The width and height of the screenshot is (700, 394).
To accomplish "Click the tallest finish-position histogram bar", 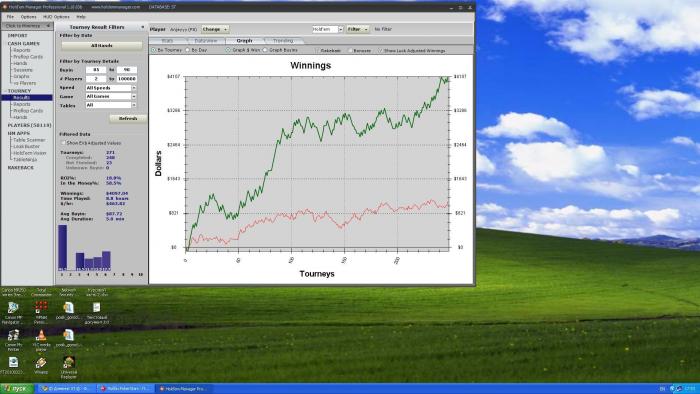I will tap(62, 247).
